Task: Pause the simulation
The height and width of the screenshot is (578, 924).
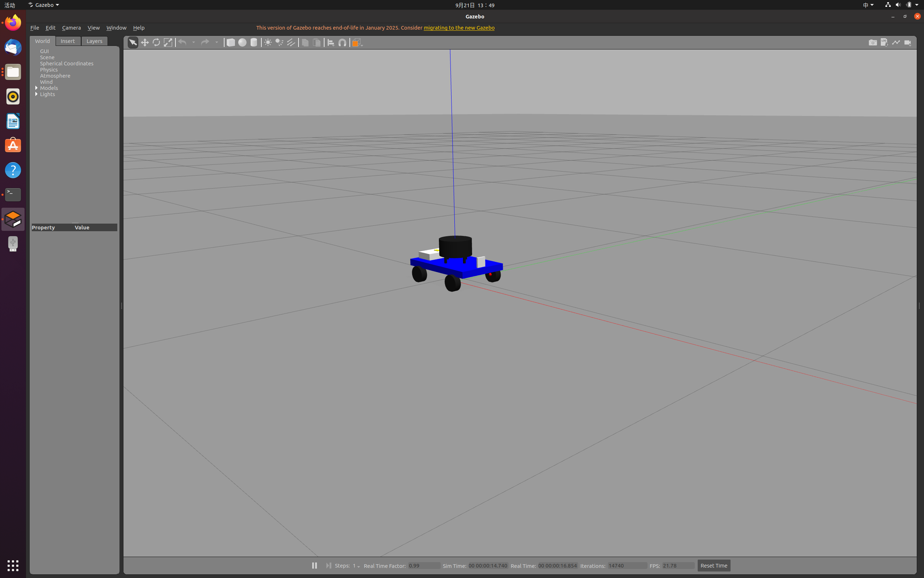Action: (314, 565)
